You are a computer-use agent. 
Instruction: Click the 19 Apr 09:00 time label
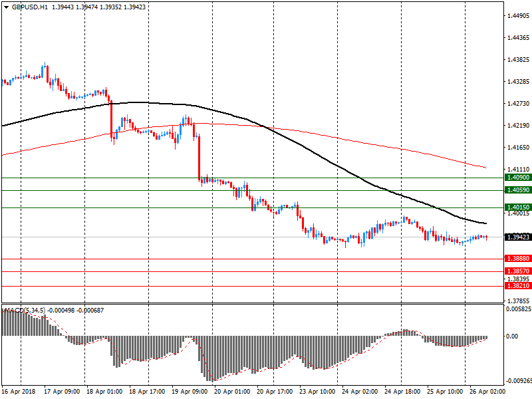click(190, 391)
